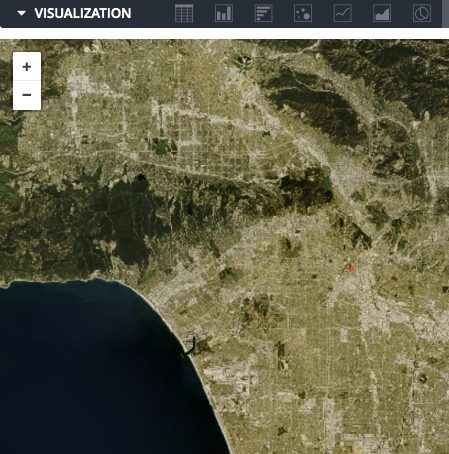
Task: Select the horizontal bar chart visualization
Action: pyautogui.click(x=263, y=13)
